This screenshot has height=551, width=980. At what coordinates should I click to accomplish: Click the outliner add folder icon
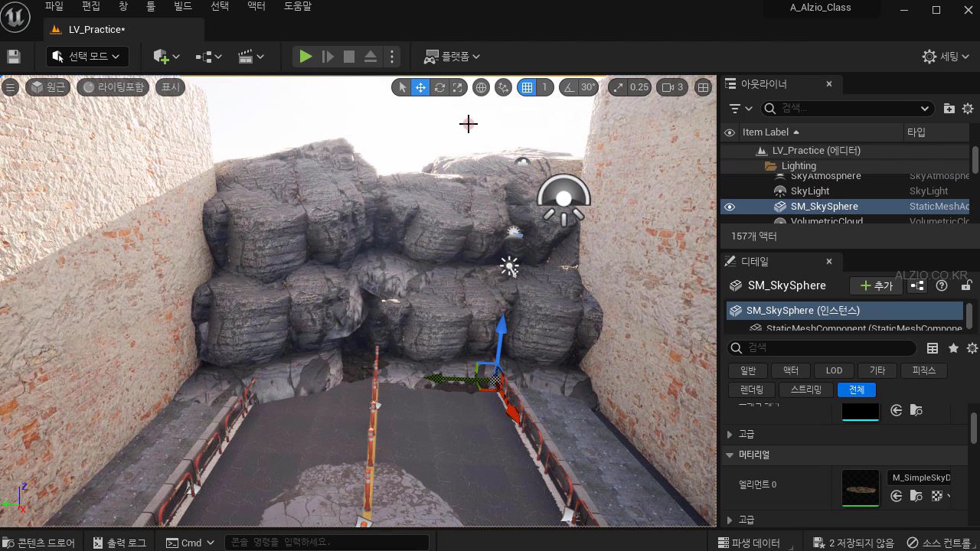pos(949,109)
